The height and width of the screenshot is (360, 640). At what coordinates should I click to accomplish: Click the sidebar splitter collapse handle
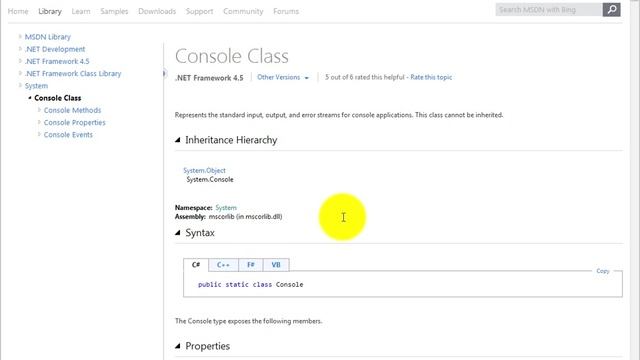164,73
